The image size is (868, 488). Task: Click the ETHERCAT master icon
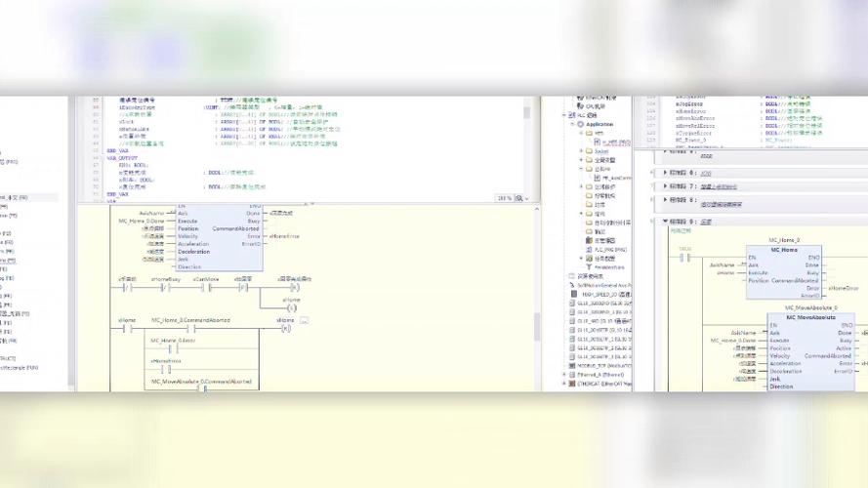[572, 384]
